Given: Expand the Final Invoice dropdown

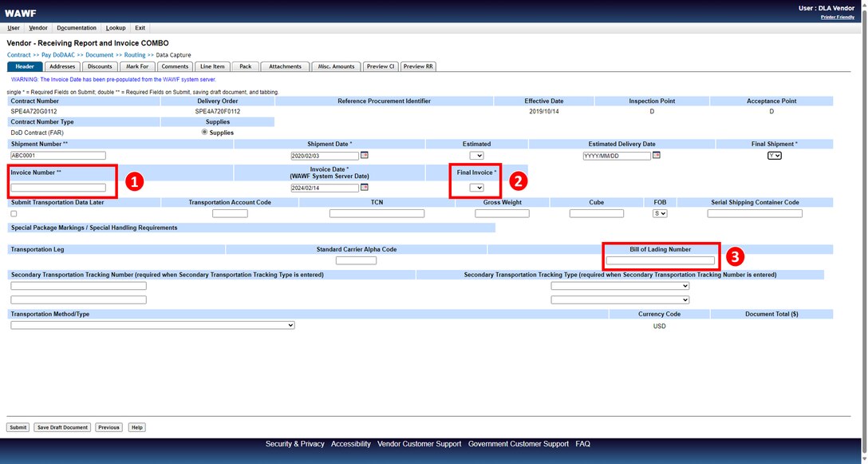Looking at the screenshot, I should pyautogui.click(x=476, y=188).
